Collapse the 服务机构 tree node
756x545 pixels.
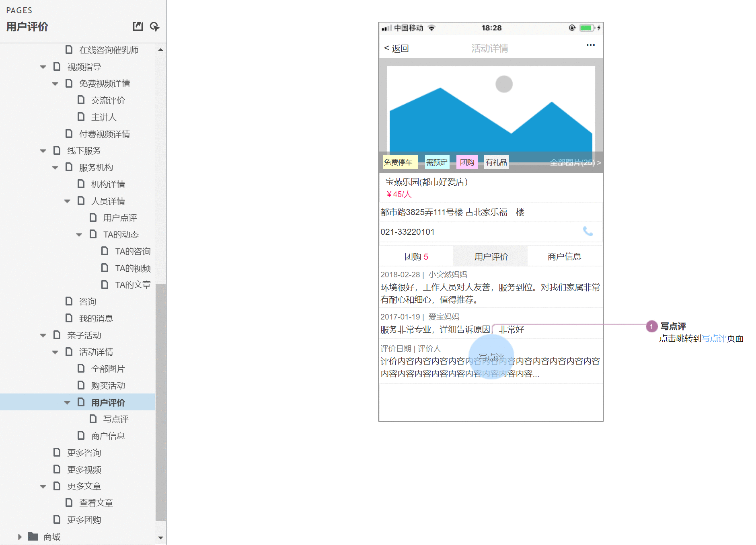point(55,168)
